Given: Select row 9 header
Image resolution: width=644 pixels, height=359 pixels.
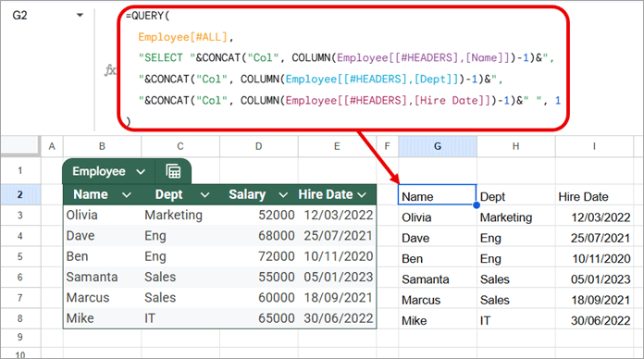Looking at the screenshot, I should pos(20,337).
